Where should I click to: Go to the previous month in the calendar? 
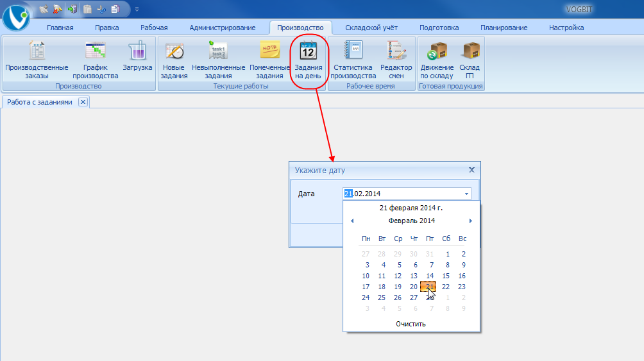pos(352,221)
